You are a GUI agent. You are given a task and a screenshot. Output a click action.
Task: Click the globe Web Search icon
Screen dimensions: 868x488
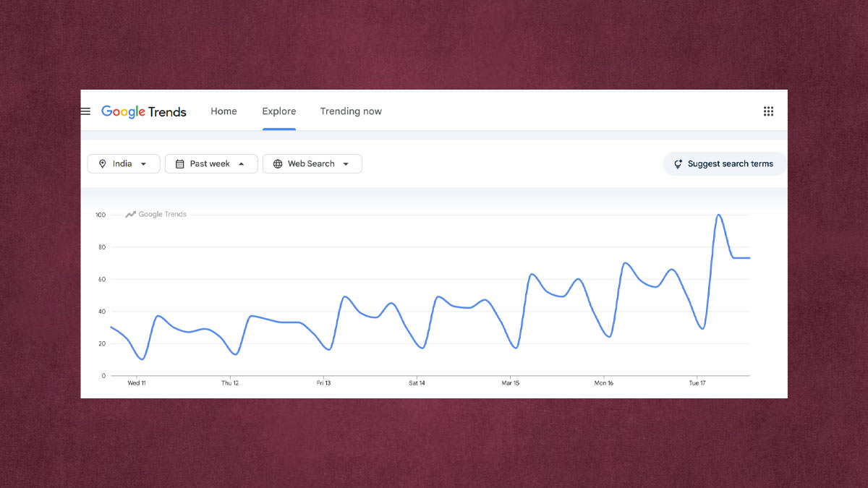pos(278,164)
